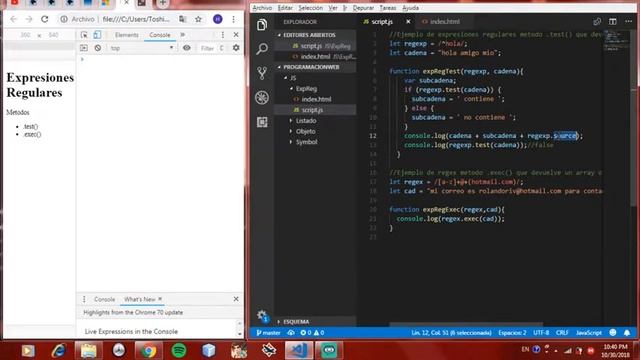Open the Ayuda menu
This screenshot has width=640, height=360.
click(410, 8)
